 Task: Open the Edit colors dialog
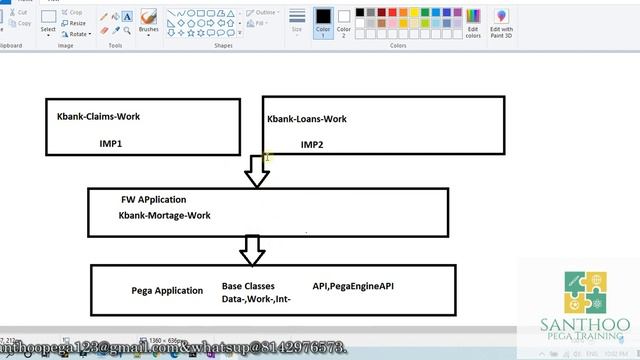click(x=473, y=24)
